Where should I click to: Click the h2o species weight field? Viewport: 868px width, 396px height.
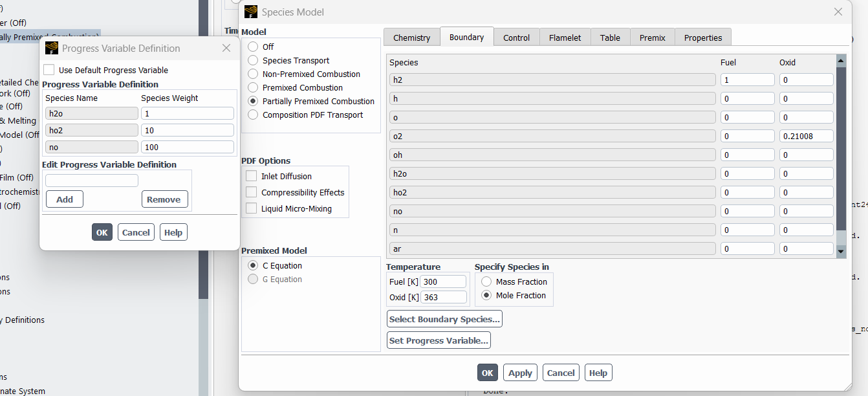pyautogui.click(x=188, y=113)
